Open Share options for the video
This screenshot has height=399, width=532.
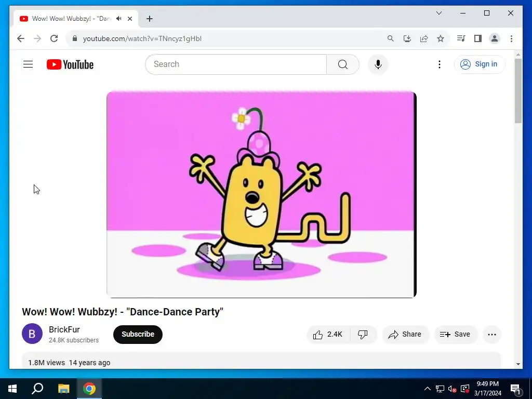click(405, 335)
